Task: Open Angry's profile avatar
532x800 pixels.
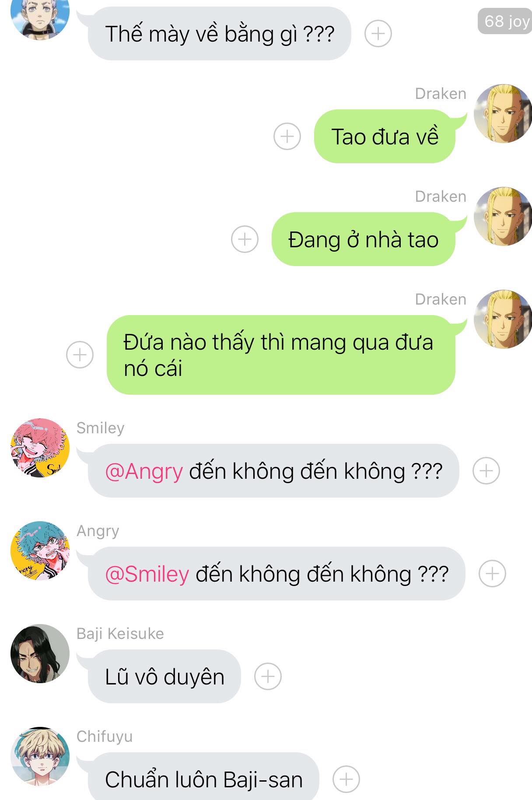Action: pyautogui.click(x=40, y=551)
